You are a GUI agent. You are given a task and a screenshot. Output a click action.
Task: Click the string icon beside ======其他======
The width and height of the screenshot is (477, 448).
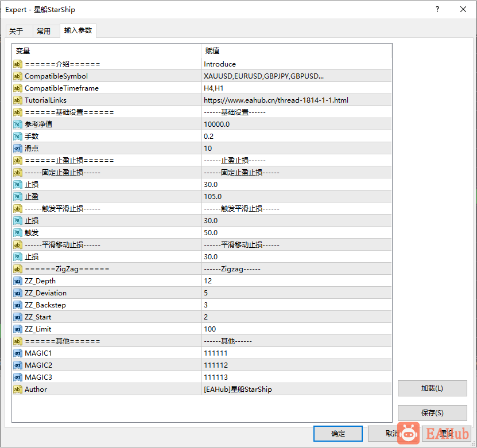[x=18, y=341]
